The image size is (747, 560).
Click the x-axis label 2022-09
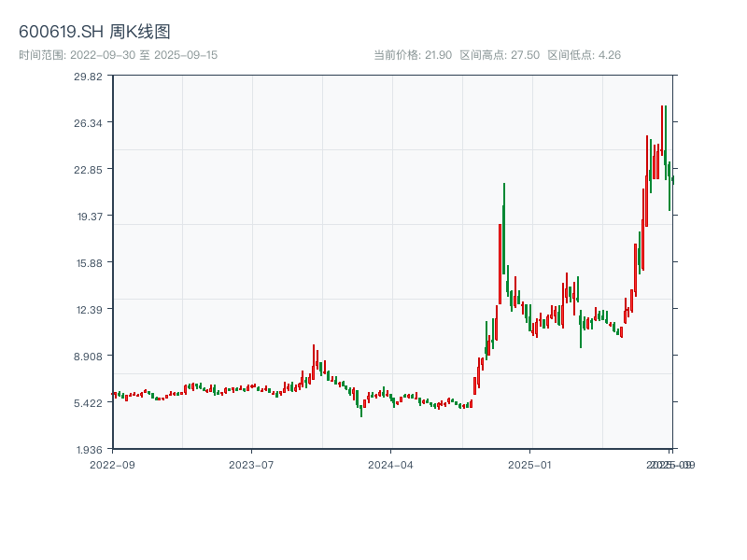click(x=112, y=465)
